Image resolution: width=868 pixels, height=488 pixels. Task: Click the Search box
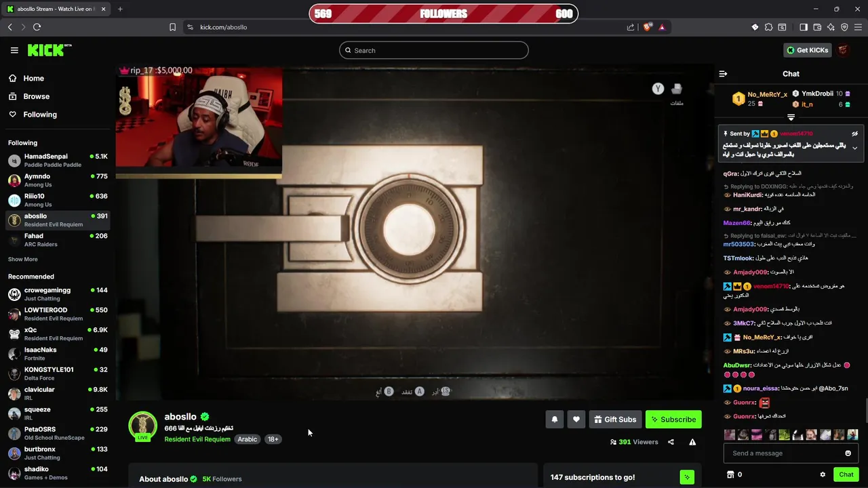pyautogui.click(x=434, y=50)
